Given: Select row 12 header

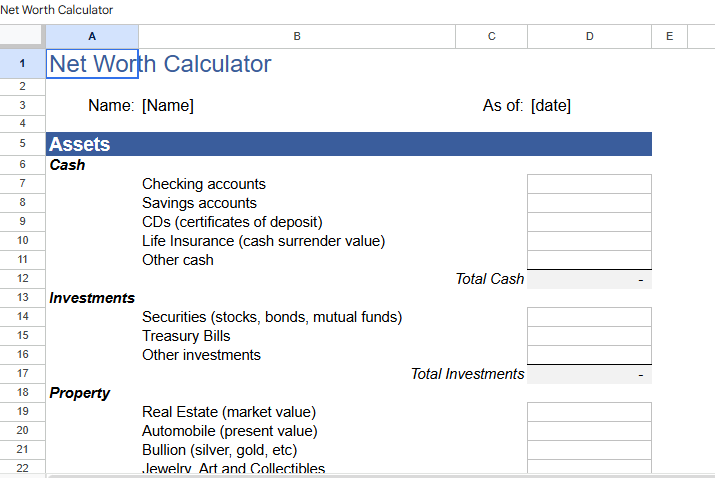Looking at the screenshot, I should click(22, 279).
